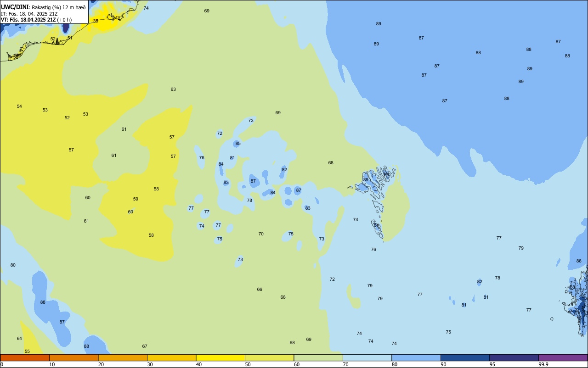Select the 80–90 medium blue legend swatch

point(416,357)
